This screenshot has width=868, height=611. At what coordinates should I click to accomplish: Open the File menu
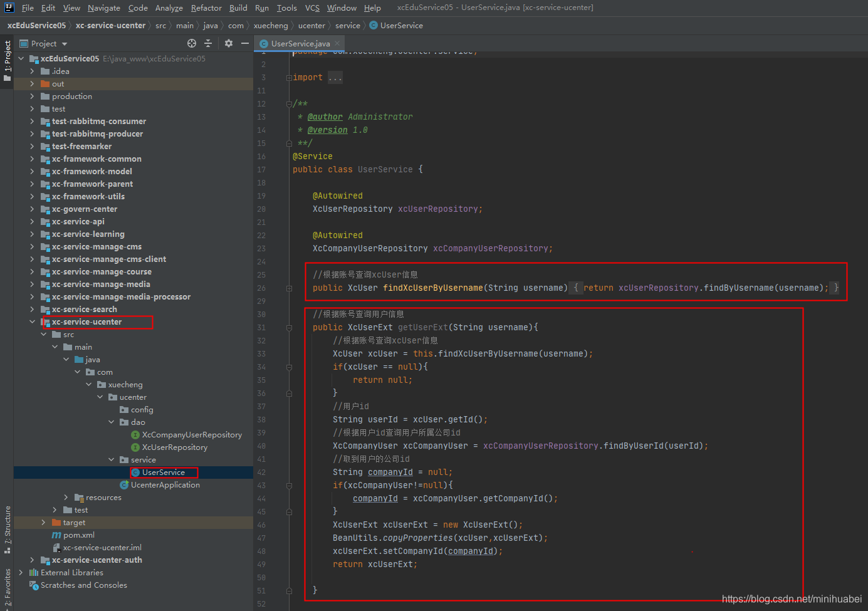point(28,8)
